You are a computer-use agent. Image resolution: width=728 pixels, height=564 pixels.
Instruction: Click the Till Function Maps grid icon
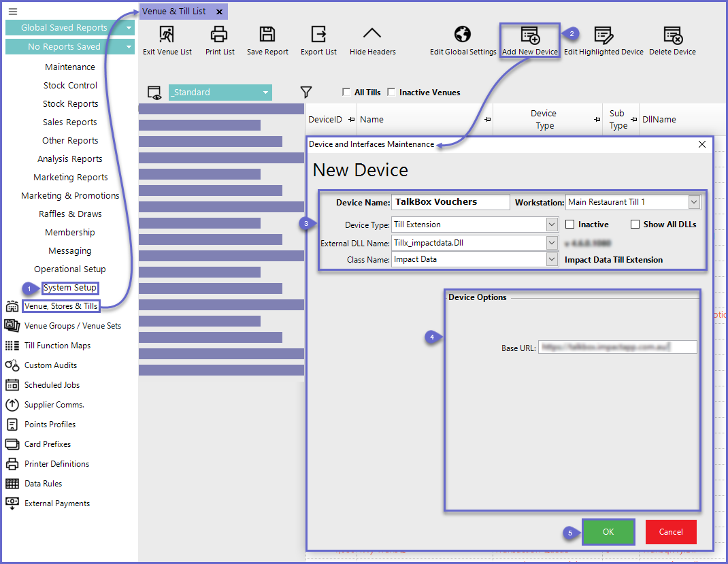pyautogui.click(x=12, y=346)
